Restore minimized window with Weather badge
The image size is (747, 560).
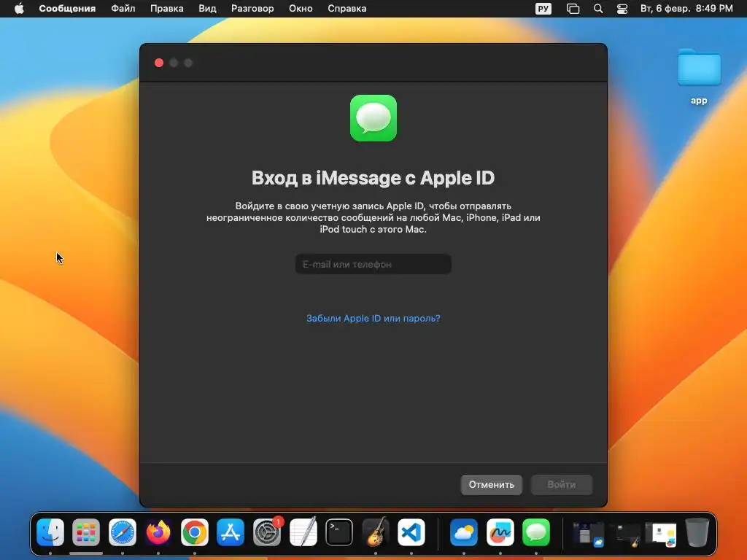[588, 534]
